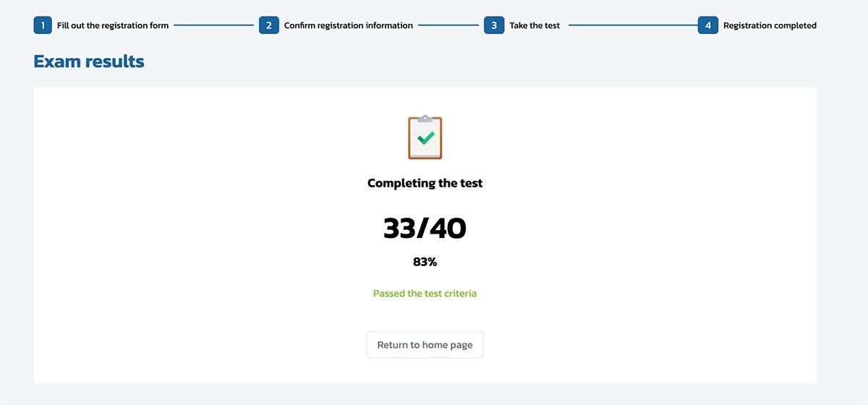The image size is (868, 405).
Task: Click the clip at the top of the clipboard
Action: [425, 118]
